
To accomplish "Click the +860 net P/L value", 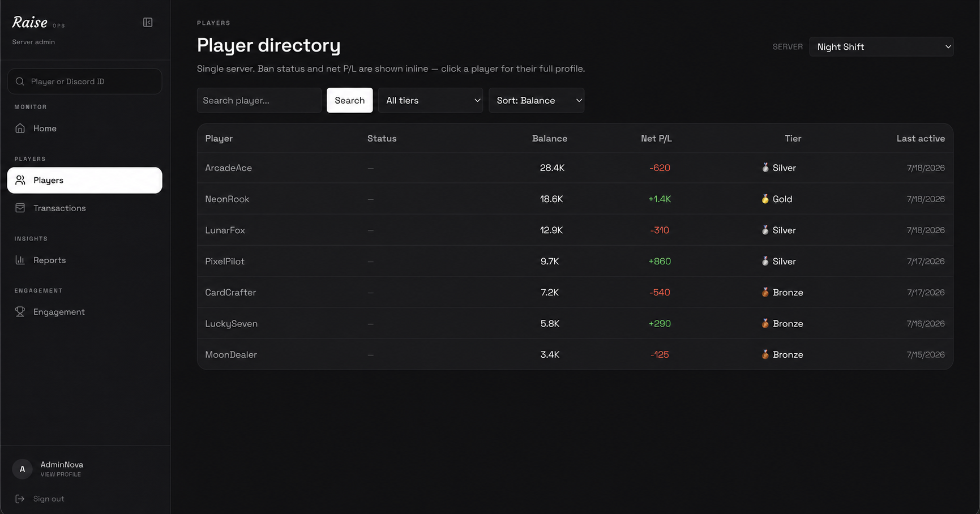I will point(660,261).
